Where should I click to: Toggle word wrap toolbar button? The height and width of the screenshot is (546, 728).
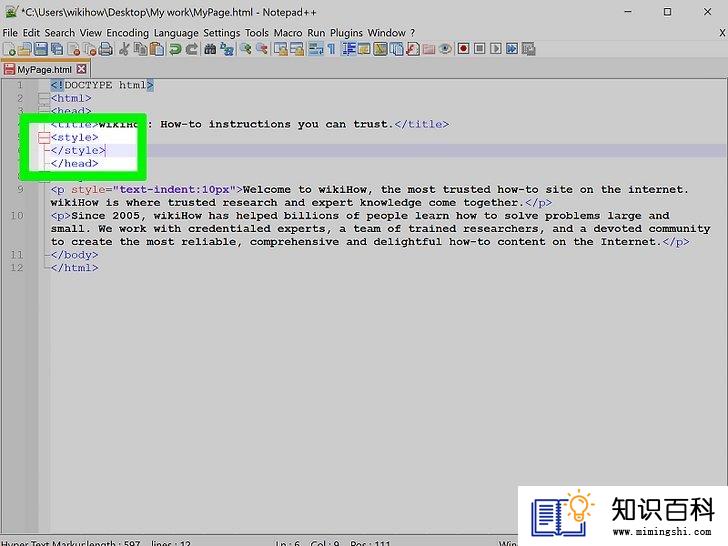point(316,49)
